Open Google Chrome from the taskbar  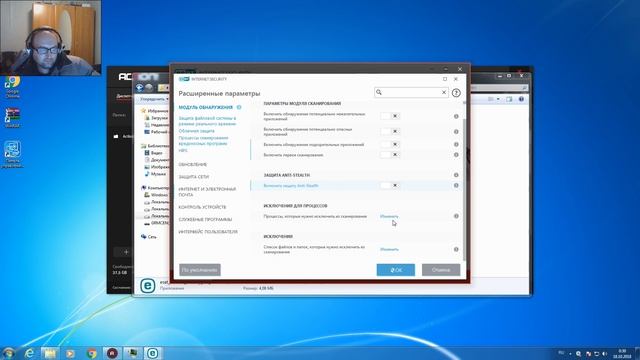point(91,353)
